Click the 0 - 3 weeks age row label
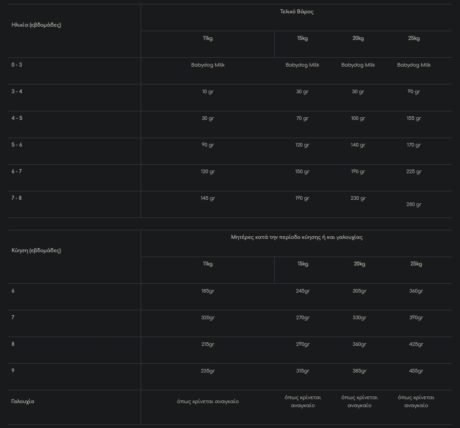 [x=17, y=65]
